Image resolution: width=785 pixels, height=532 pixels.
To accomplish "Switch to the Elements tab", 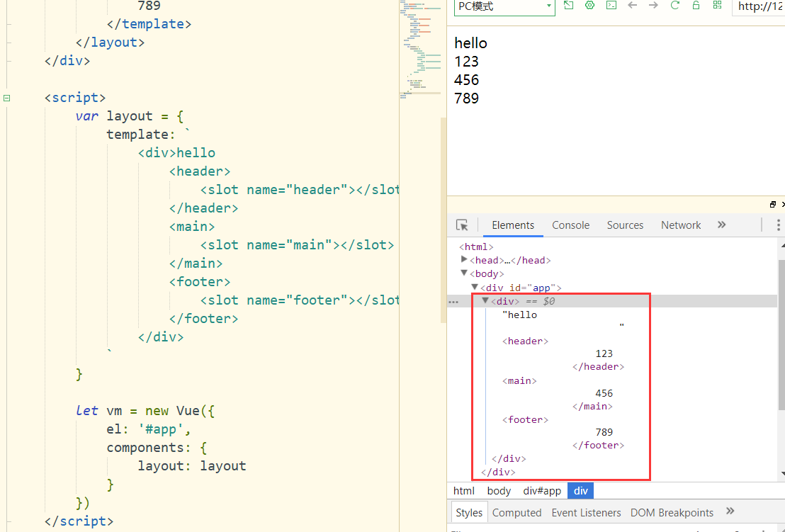I will coord(513,225).
